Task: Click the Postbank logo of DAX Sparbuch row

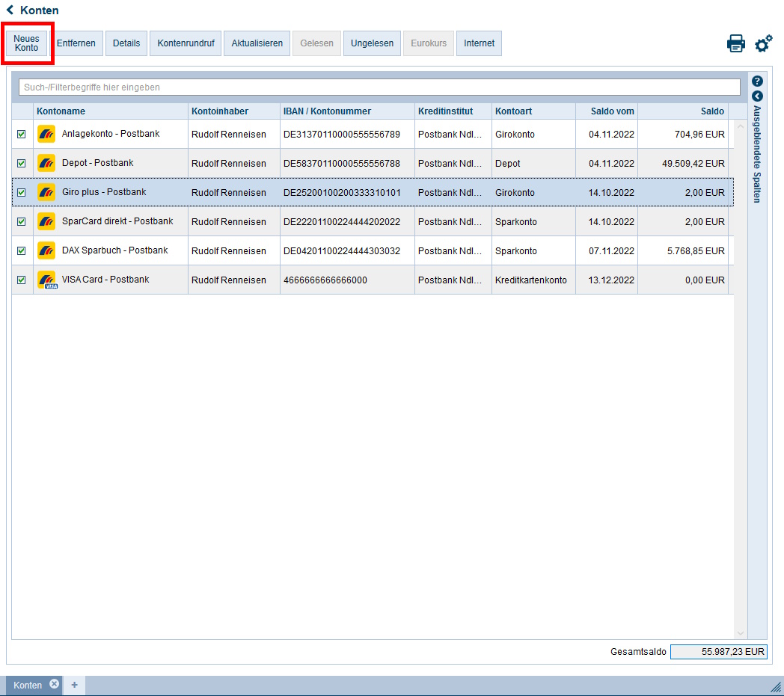Action: click(46, 250)
